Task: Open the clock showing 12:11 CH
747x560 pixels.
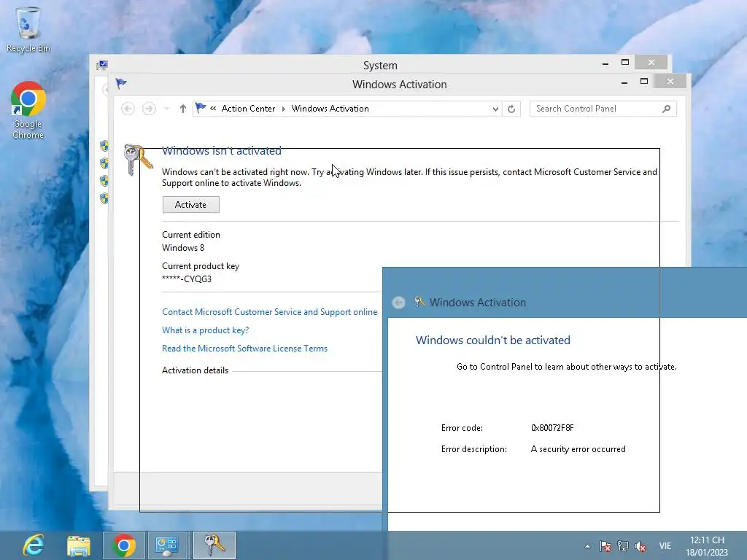Action: [x=707, y=546]
